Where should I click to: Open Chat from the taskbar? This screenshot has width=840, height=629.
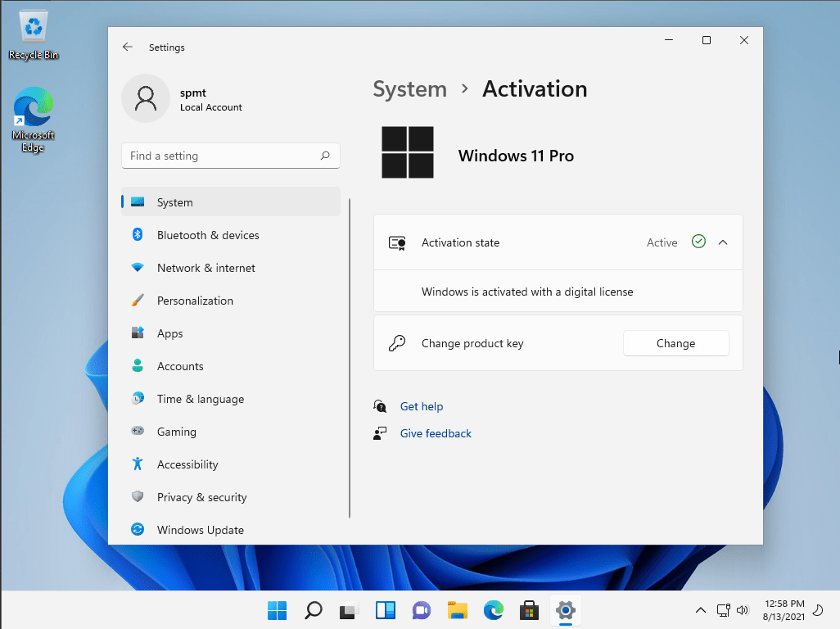coord(422,610)
